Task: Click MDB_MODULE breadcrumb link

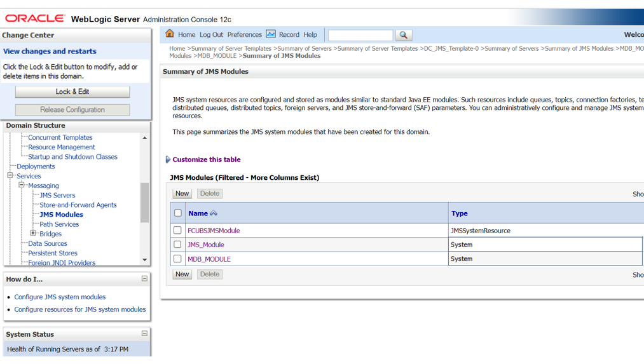Action: click(217, 56)
